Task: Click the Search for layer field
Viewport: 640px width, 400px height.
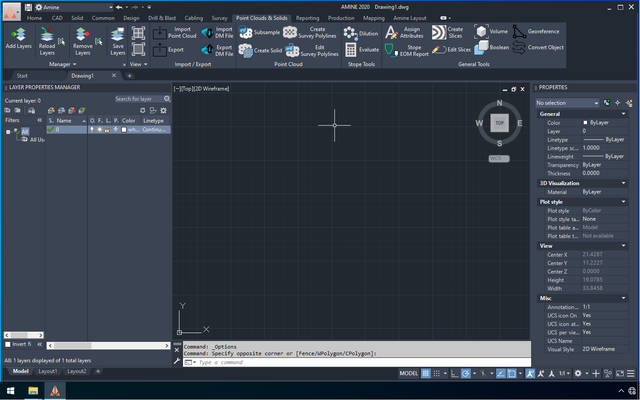Action: 138,99
